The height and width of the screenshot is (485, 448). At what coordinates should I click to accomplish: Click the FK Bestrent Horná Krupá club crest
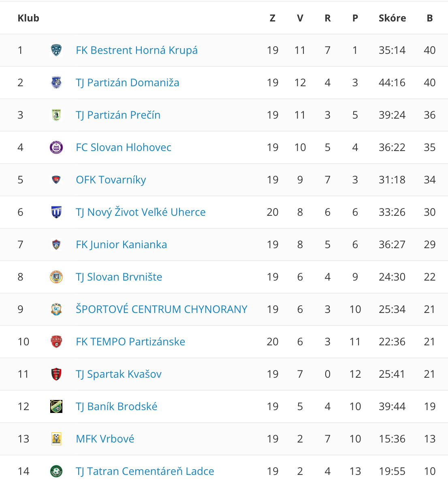click(x=56, y=50)
